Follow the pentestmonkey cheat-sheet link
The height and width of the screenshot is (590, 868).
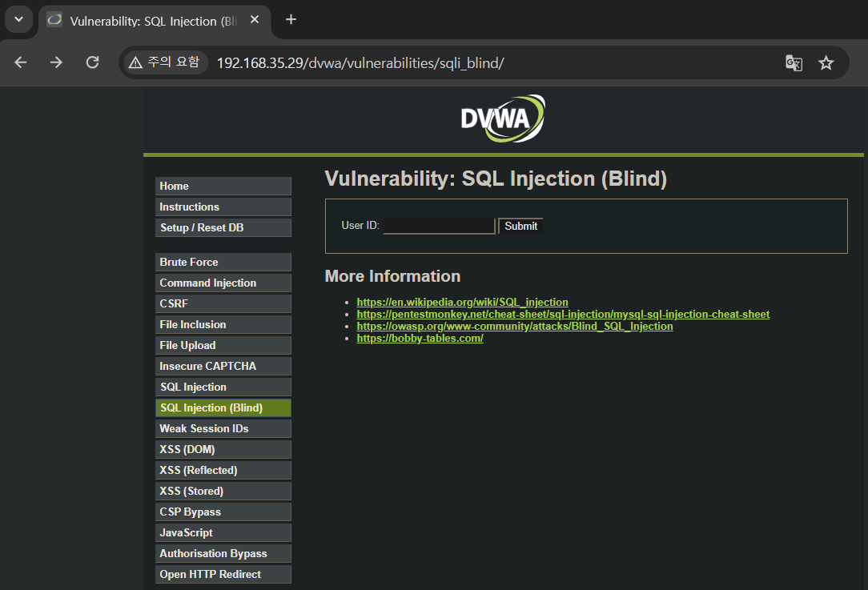pos(563,315)
